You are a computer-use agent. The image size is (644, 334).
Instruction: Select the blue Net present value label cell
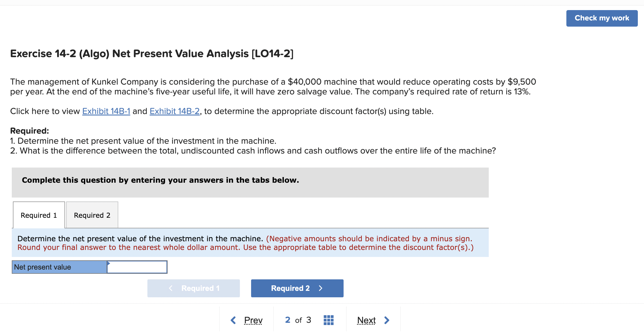59,267
